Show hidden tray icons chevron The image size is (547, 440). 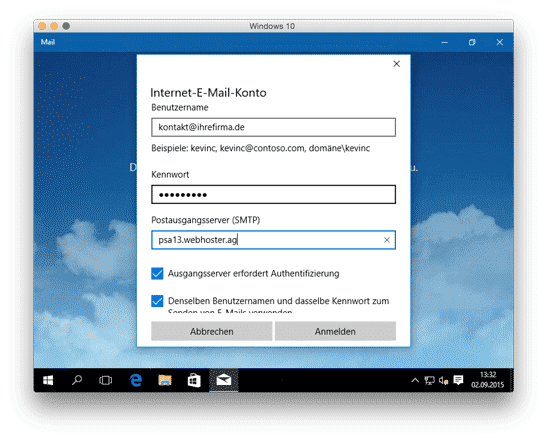[x=415, y=380]
